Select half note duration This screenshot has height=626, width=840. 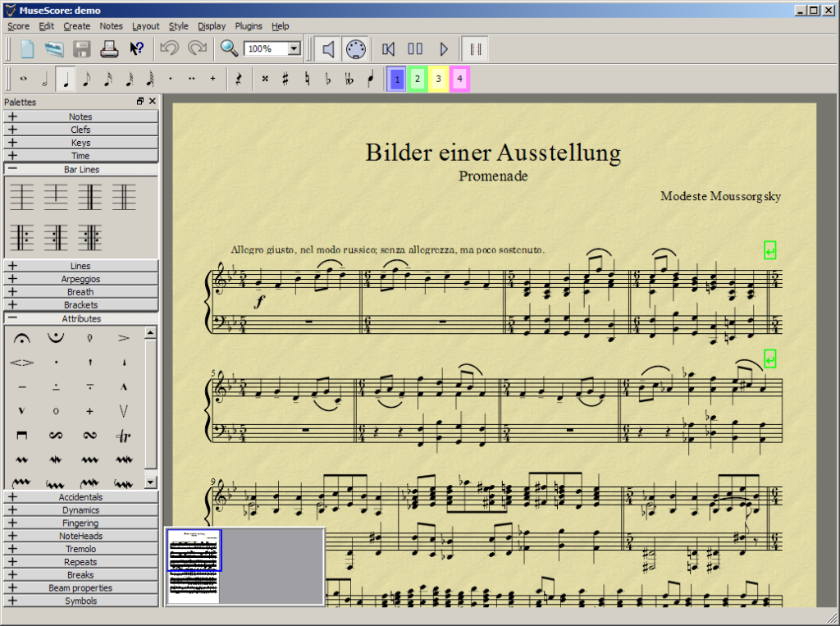tap(44, 79)
